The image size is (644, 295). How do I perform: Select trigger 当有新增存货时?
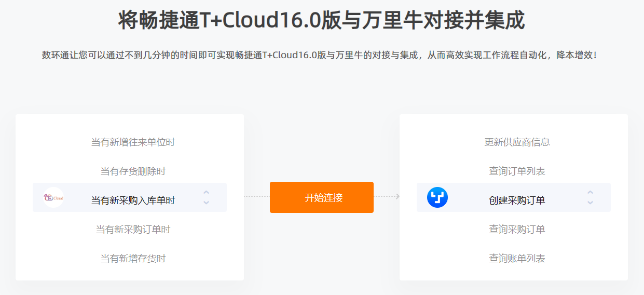133,258
